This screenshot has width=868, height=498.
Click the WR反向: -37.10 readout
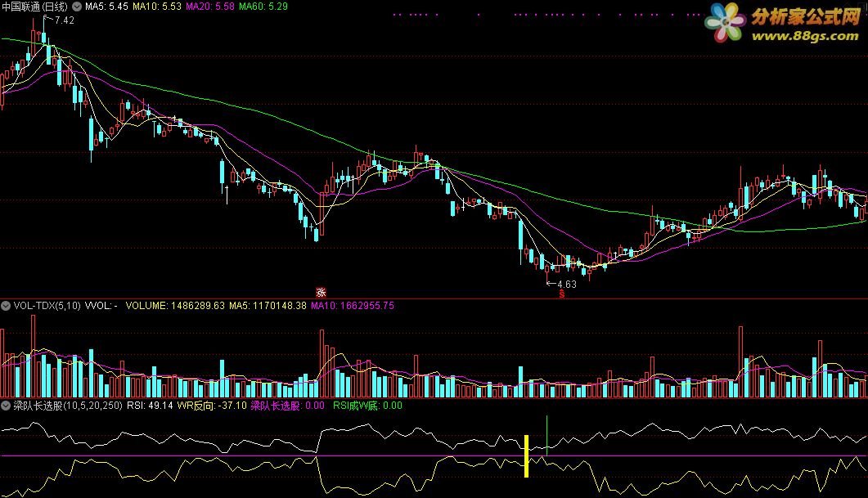[212, 406]
